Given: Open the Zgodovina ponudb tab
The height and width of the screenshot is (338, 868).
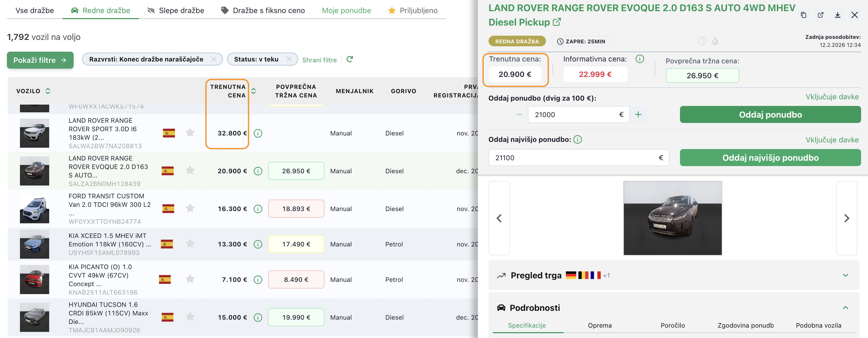Looking at the screenshot, I should tap(745, 325).
